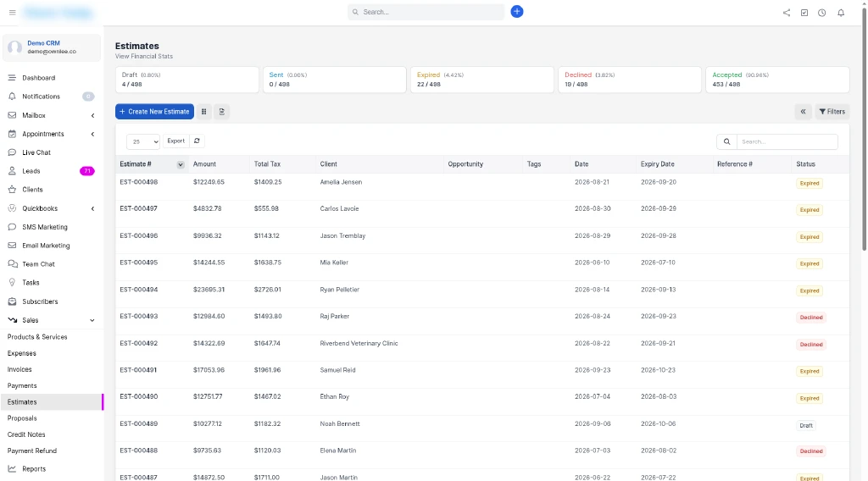Filter by the Draft status card

click(187, 80)
